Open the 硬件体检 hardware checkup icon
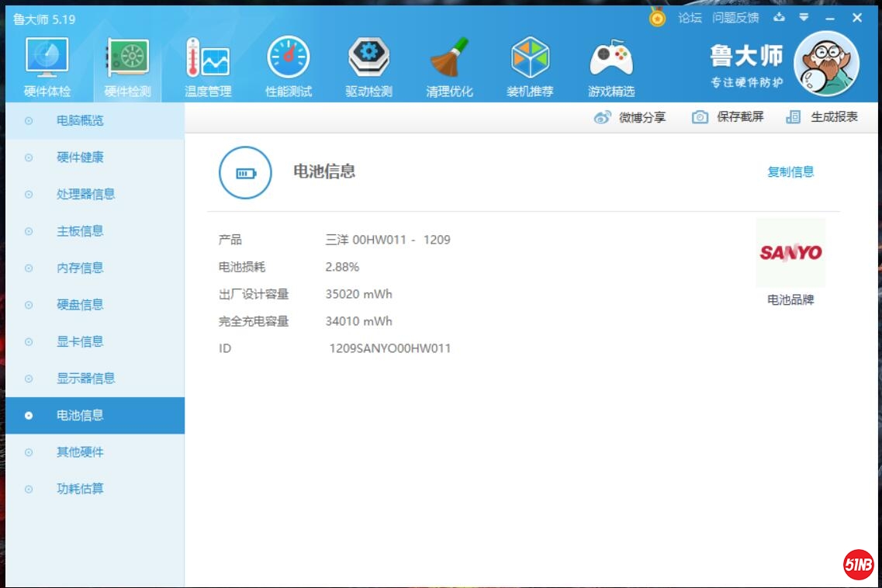The height and width of the screenshot is (588, 882). click(47, 58)
